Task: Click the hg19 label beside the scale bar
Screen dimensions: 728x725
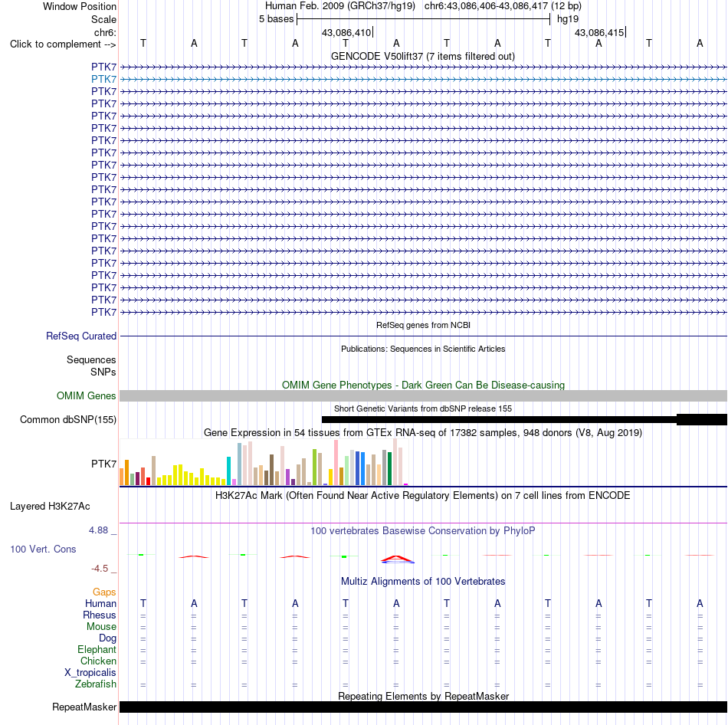Action: coord(568,19)
